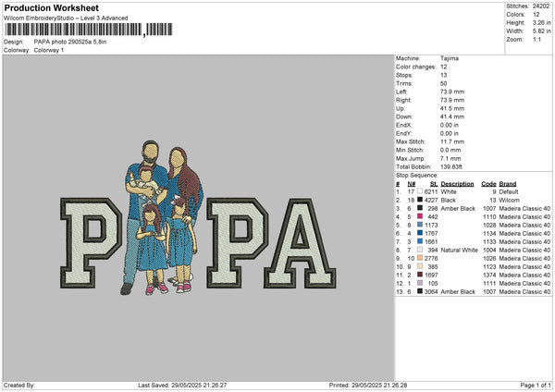555x392 pixels.
Task: Pick the peach swatch beside stitch count 2776
Action: (420, 258)
